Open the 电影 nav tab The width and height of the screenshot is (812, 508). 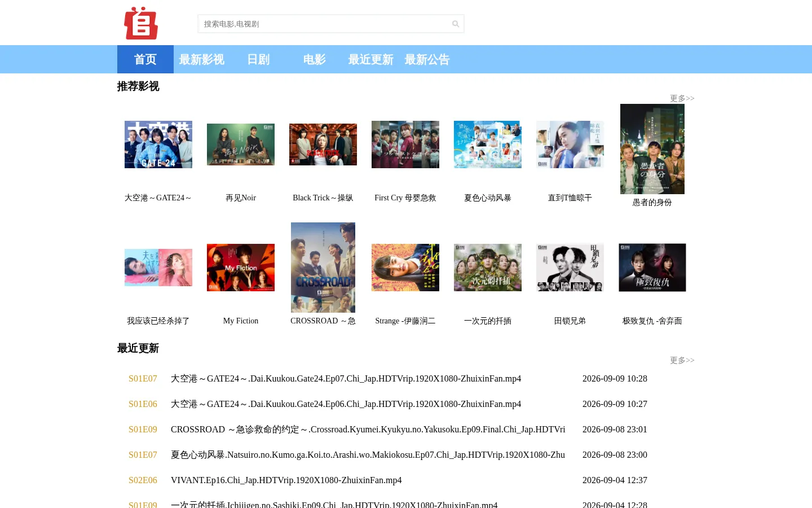click(315, 59)
